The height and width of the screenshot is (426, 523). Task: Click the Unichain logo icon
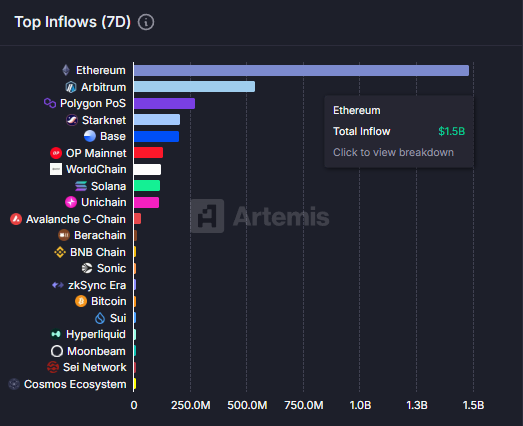tap(71, 202)
